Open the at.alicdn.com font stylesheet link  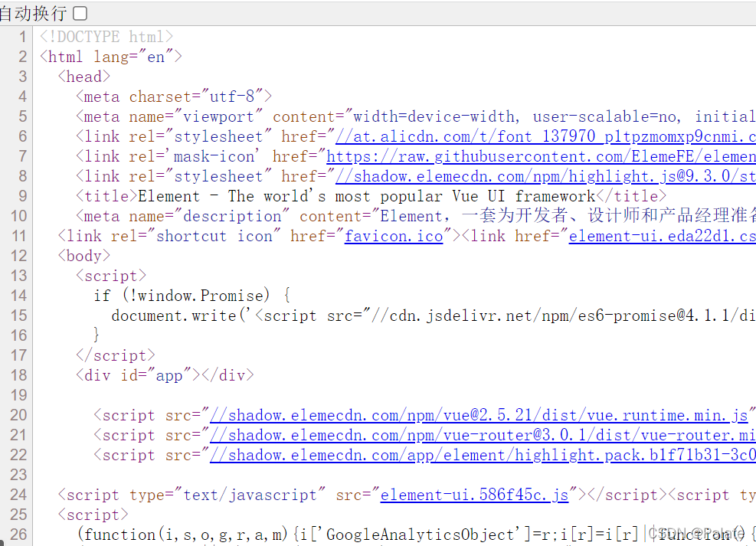coord(545,137)
